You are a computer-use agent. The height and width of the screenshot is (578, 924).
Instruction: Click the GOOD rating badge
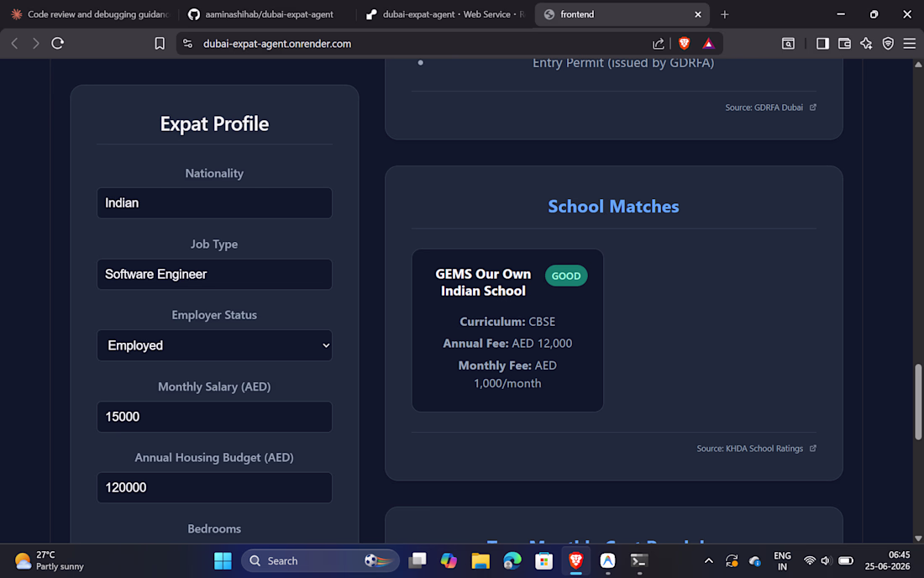tap(565, 276)
